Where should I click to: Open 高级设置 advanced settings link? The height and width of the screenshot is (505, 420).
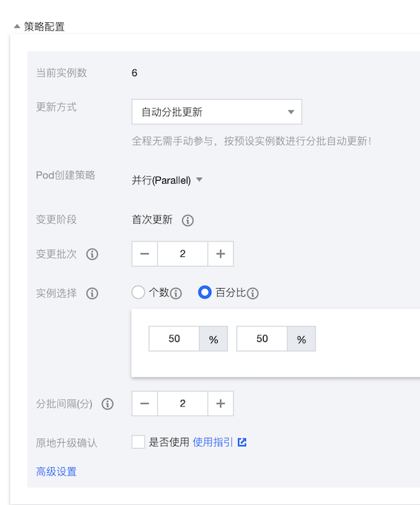pyautogui.click(x=56, y=472)
